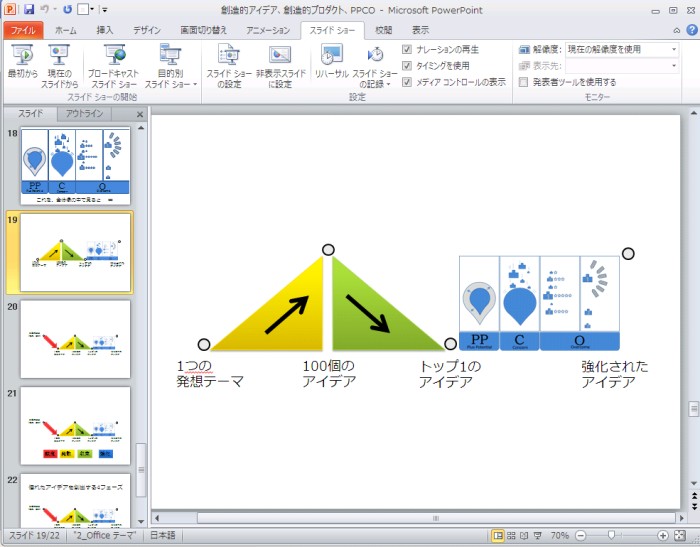The image size is (700, 547).
Task: Switch to Insert tab (挿入)
Action: point(104,30)
